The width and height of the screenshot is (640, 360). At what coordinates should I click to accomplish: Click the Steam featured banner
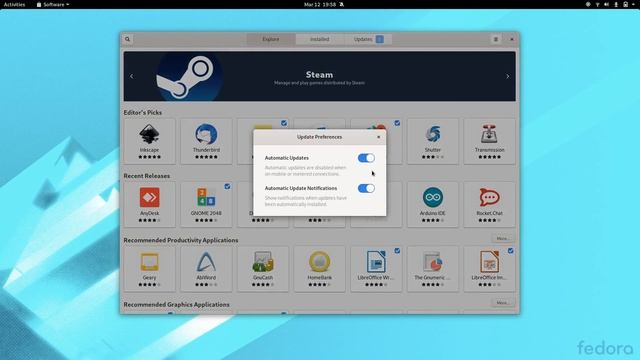[320, 76]
